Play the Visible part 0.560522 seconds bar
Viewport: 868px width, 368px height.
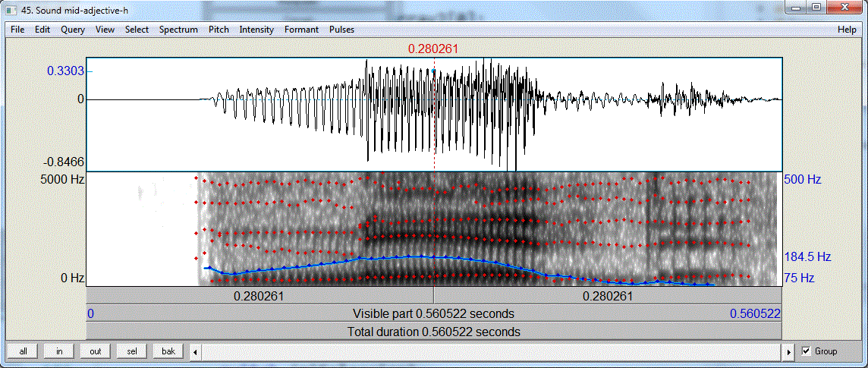pyautogui.click(x=434, y=314)
